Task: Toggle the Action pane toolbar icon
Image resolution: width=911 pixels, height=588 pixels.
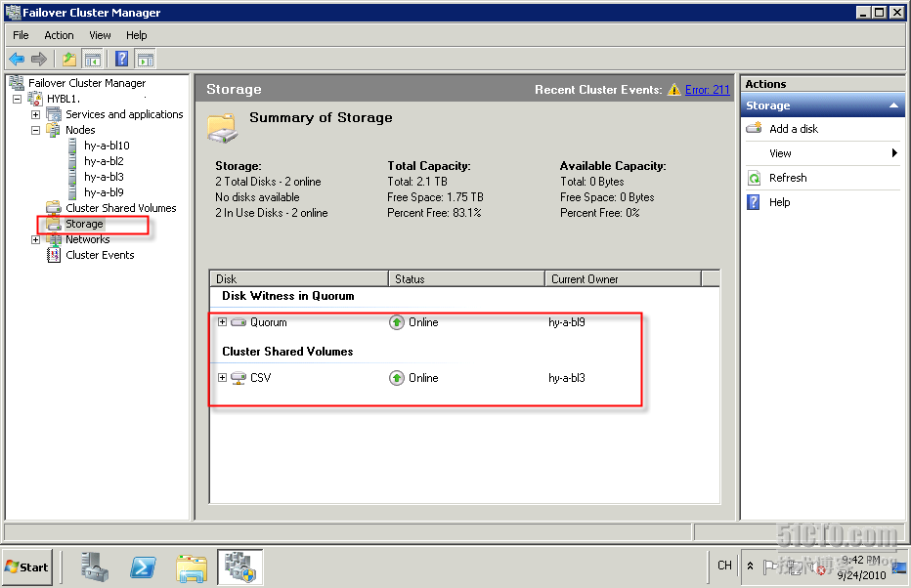Action: click(x=146, y=59)
